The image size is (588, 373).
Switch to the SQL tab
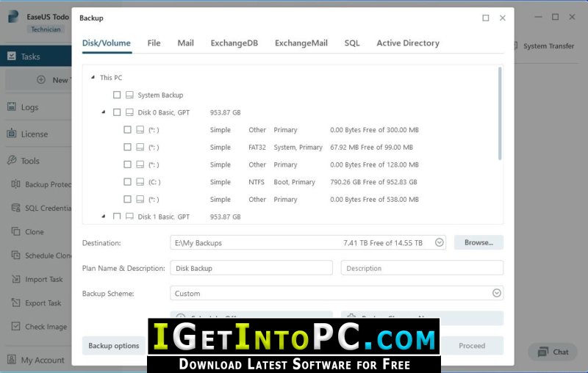(x=352, y=43)
